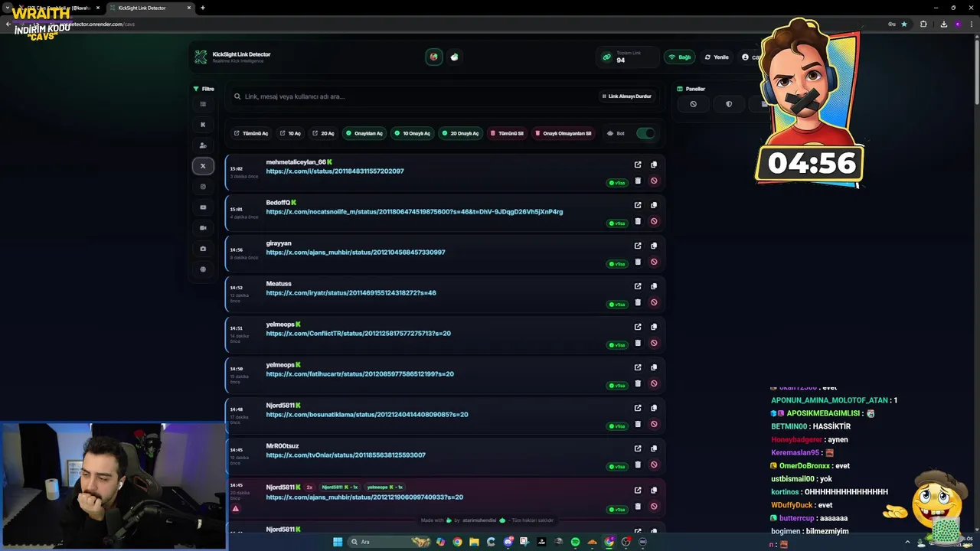Click the 10 Onaylı Aç button
Image resolution: width=980 pixels, height=551 pixels.
[x=412, y=133]
